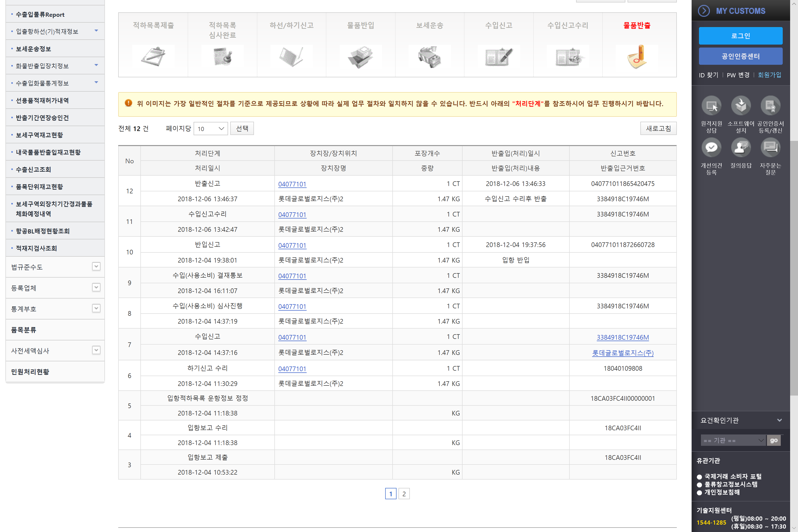
Task: Go to page 2 of results
Action: click(404, 494)
